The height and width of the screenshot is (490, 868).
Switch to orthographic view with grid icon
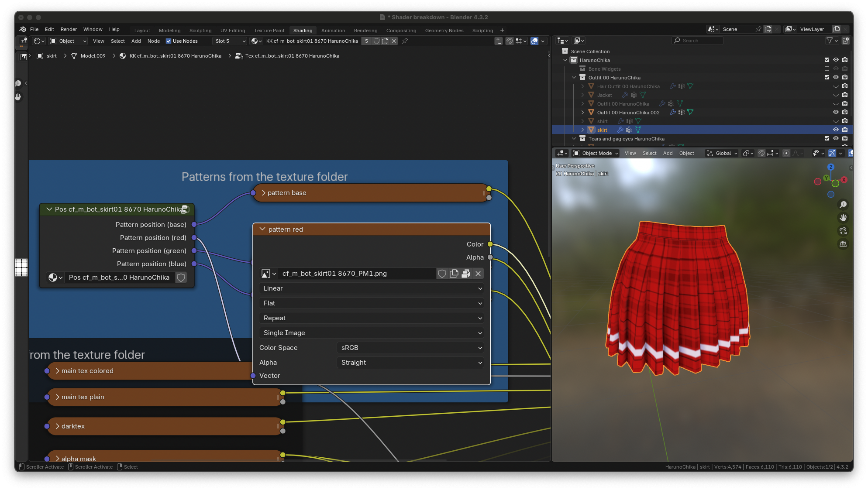843,244
